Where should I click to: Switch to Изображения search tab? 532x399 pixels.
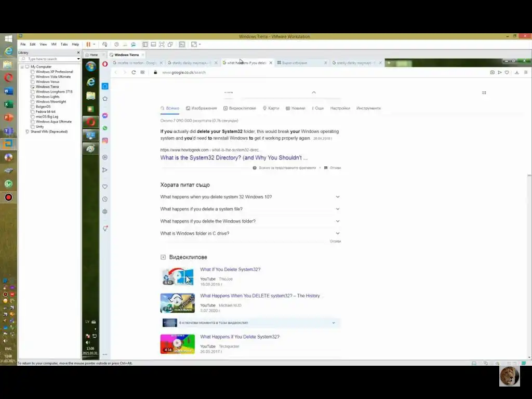coord(201,109)
